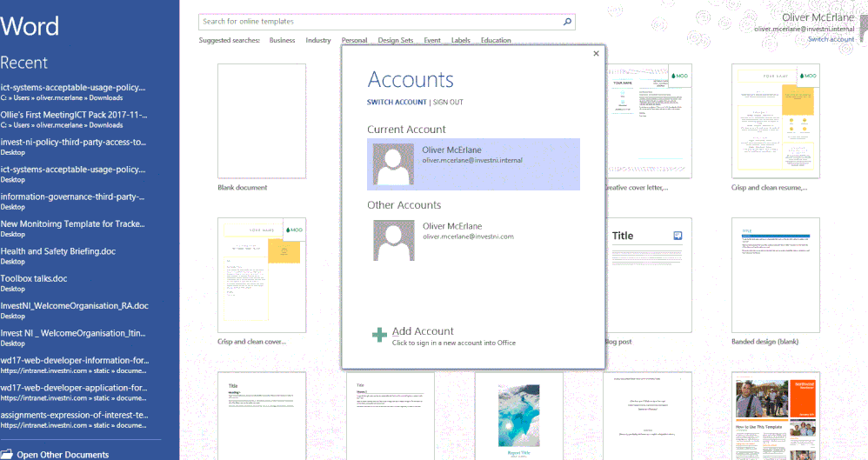Select the Industry suggested search
This screenshot has height=460, width=868.
(318, 40)
